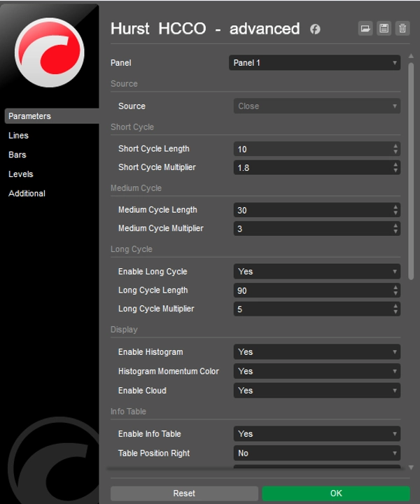Decrease Short Cycle Multiplier with down arrow
The height and width of the screenshot is (504, 420).
coord(395,171)
